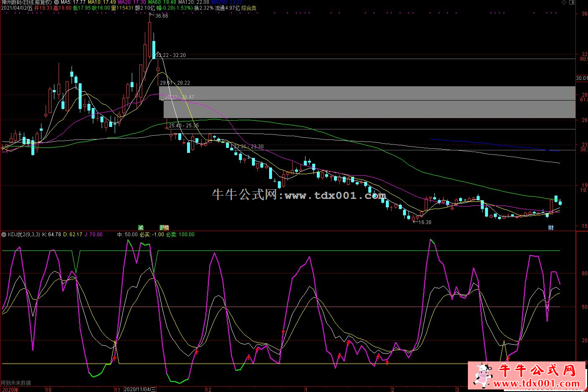
Task: Click the 跌榜 signal marker
Action: click(164, 227)
